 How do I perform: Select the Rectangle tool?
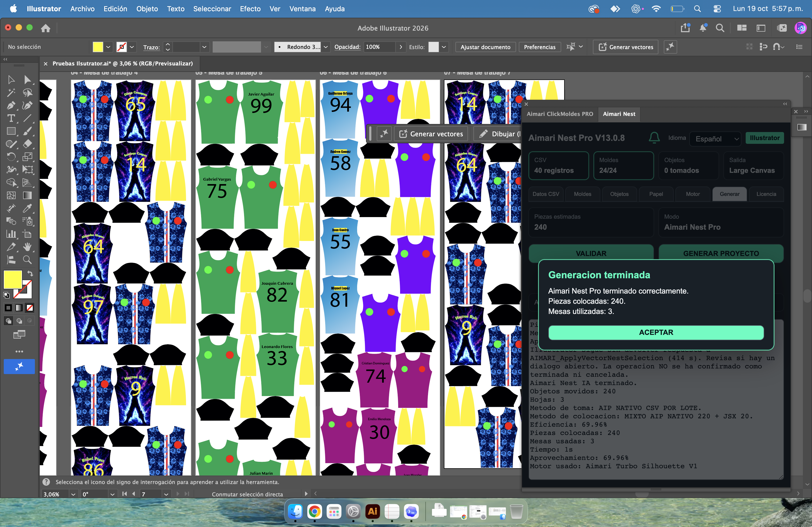click(11, 131)
